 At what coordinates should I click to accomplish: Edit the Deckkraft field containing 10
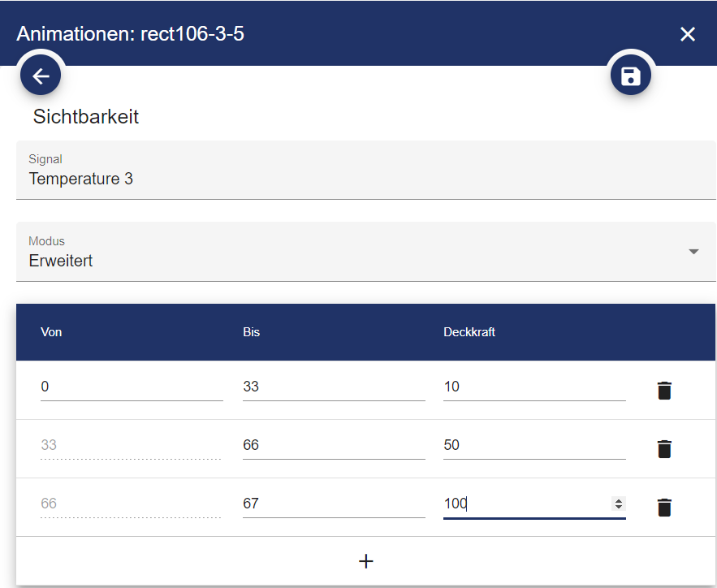coord(533,387)
